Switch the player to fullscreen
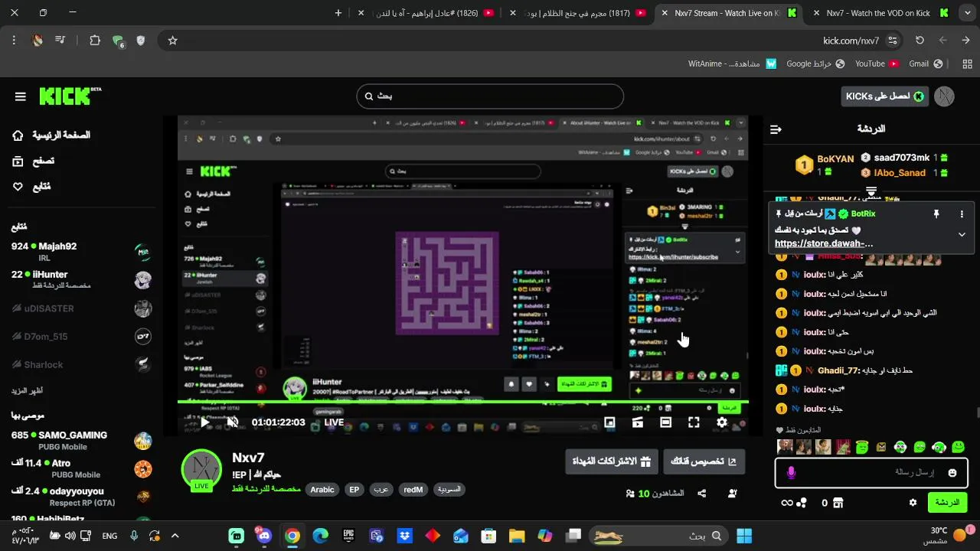980x551 pixels. [x=694, y=422]
